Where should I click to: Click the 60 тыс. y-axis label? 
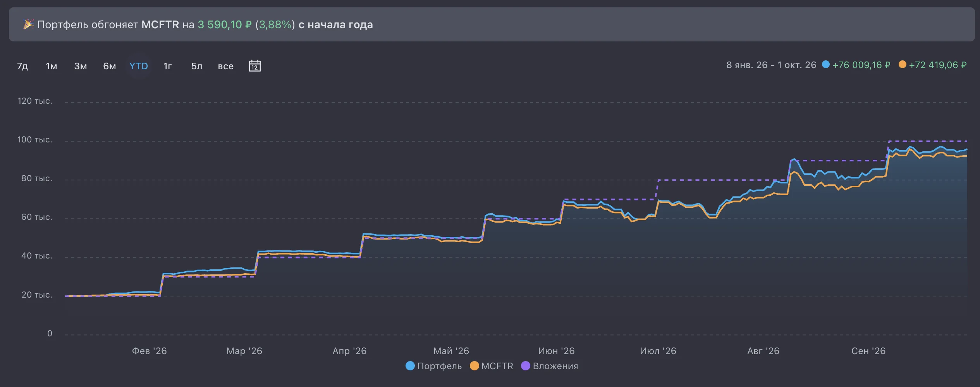tap(37, 217)
